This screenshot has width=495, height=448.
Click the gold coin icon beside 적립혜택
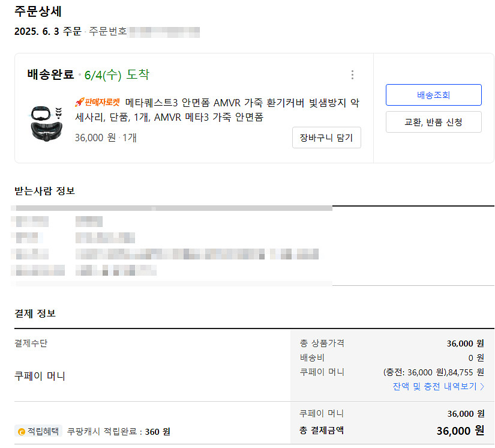click(x=22, y=431)
